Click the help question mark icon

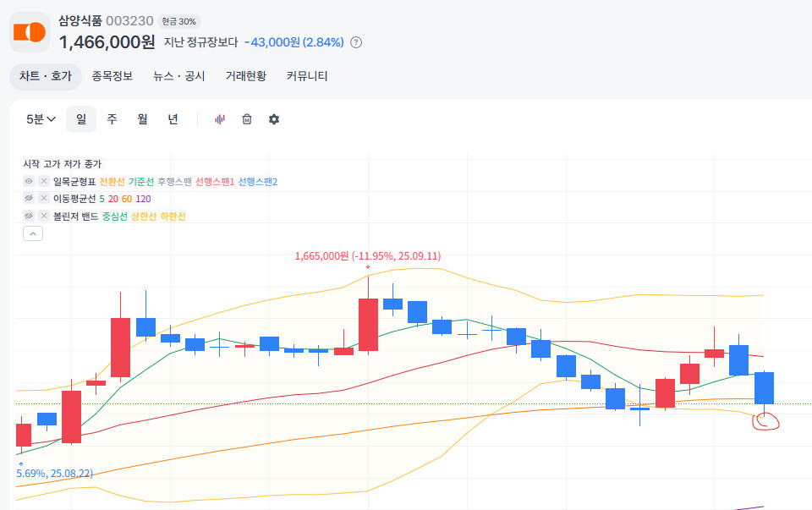[x=356, y=42]
